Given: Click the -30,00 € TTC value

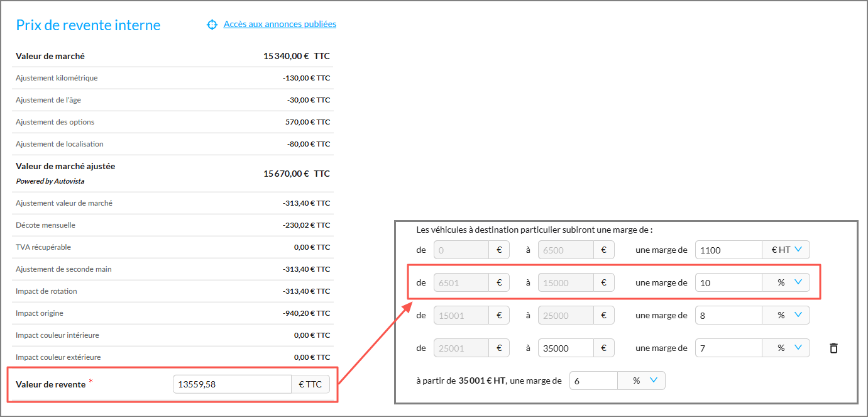Looking at the screenshot, I should coord(309,100).
